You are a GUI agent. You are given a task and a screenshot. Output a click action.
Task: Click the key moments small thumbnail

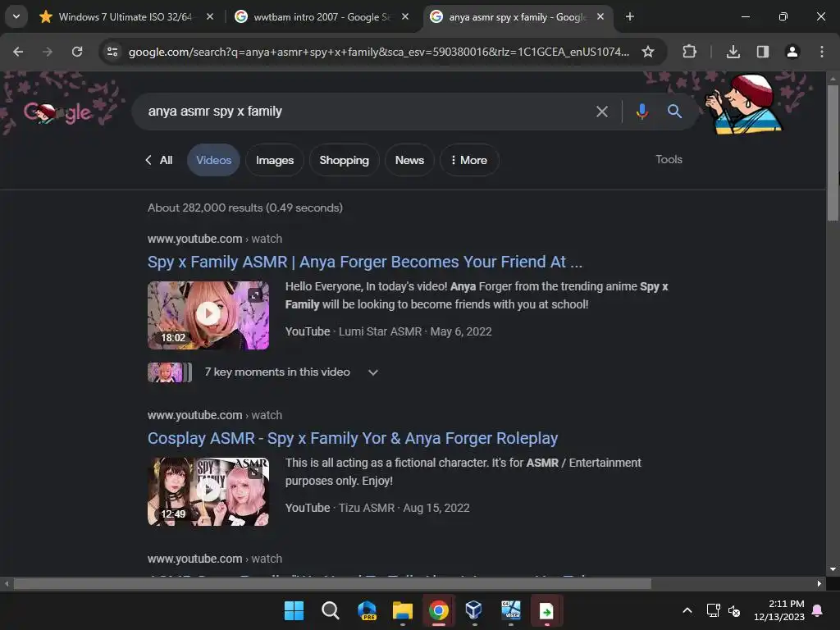coord(169,372)
